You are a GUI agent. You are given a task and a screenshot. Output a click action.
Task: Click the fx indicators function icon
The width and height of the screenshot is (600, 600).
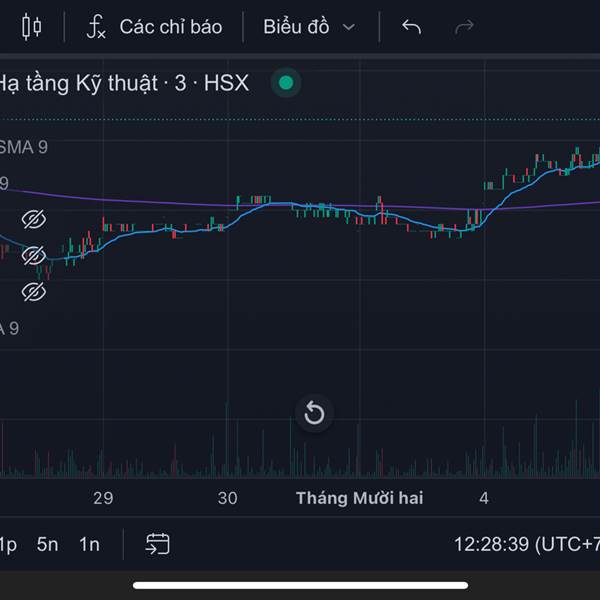pyautogui.click(x=96, y=27)
